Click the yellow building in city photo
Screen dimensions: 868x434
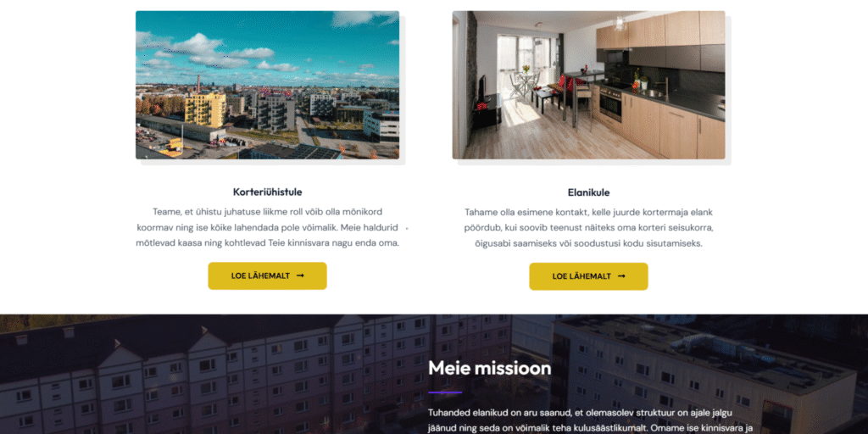click(x=205, y=109)
